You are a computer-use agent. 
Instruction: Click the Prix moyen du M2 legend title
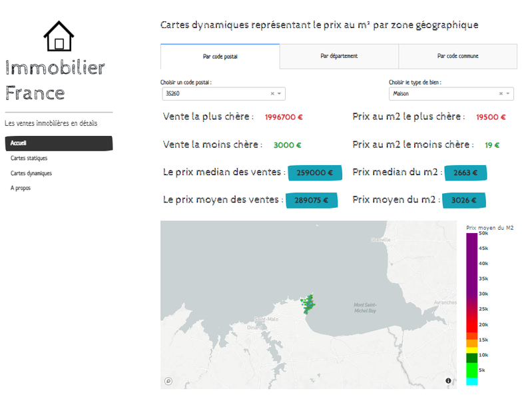[x=489, y=228]
